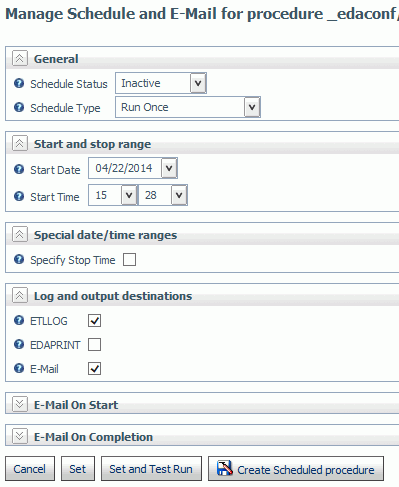Check the EDAPRINT checkbox

tap(95, 345)
